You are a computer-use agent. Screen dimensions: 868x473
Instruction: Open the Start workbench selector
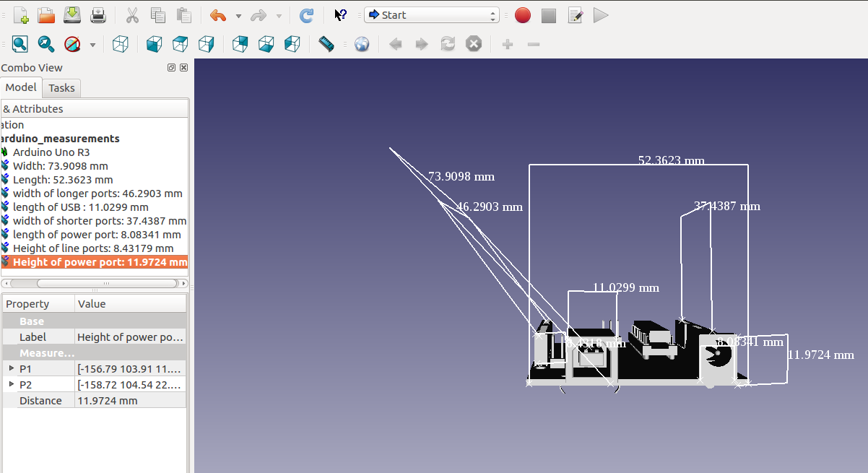click(x=432, y=14)
